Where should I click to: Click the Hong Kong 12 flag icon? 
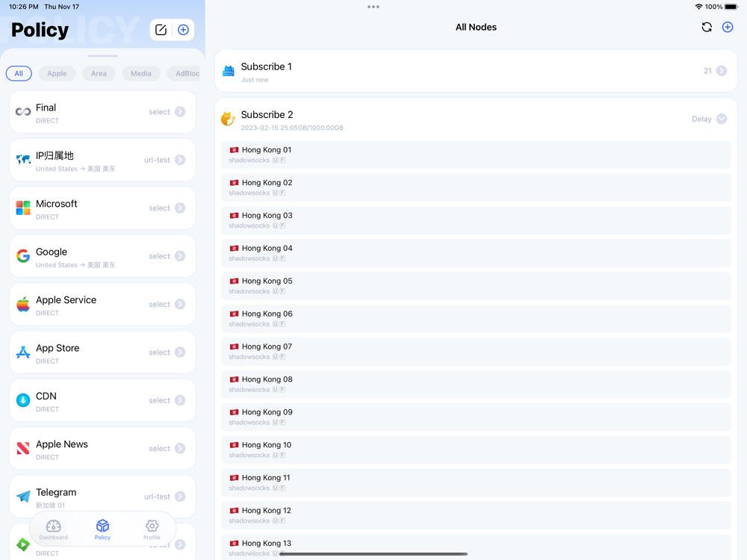[x=234, y=511]
